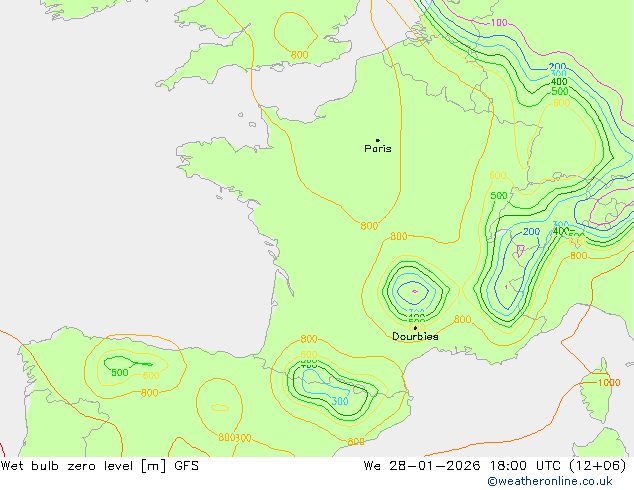Click the Dourbies location marker dot
The width and height of the screenshot is (634, 490).
click(415, 327)
